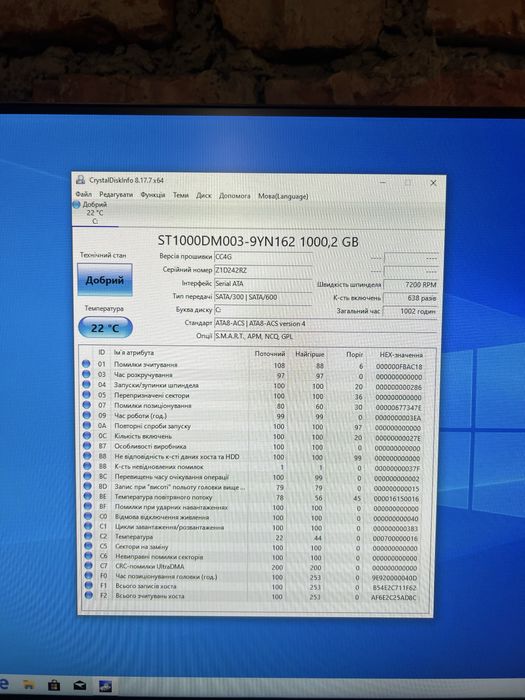
Task: Open the Диск menu
Action: click(204, 195)
